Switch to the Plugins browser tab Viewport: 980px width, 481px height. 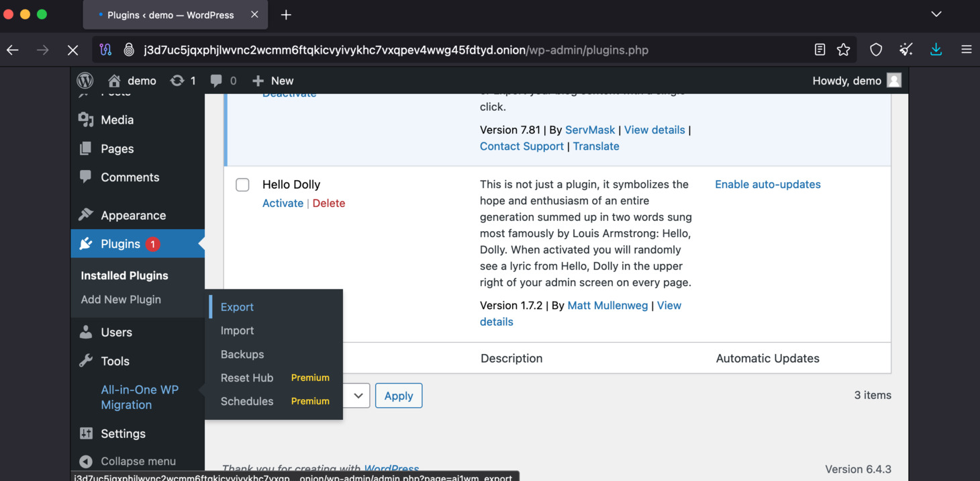coord(175,15)
